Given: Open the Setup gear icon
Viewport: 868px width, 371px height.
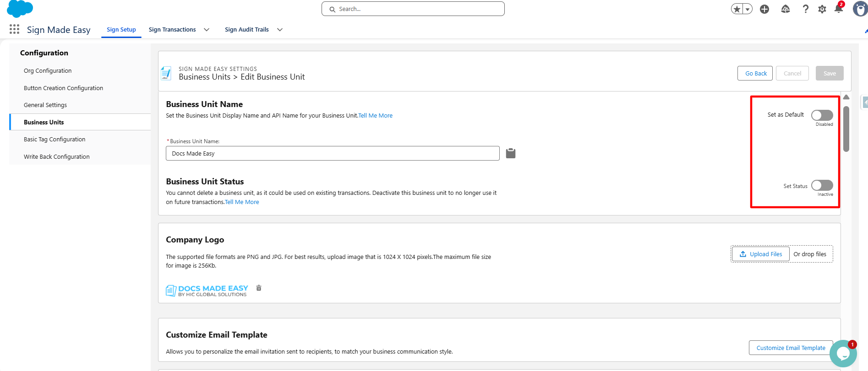Looking at the screenshot, I should coord(822,9).
